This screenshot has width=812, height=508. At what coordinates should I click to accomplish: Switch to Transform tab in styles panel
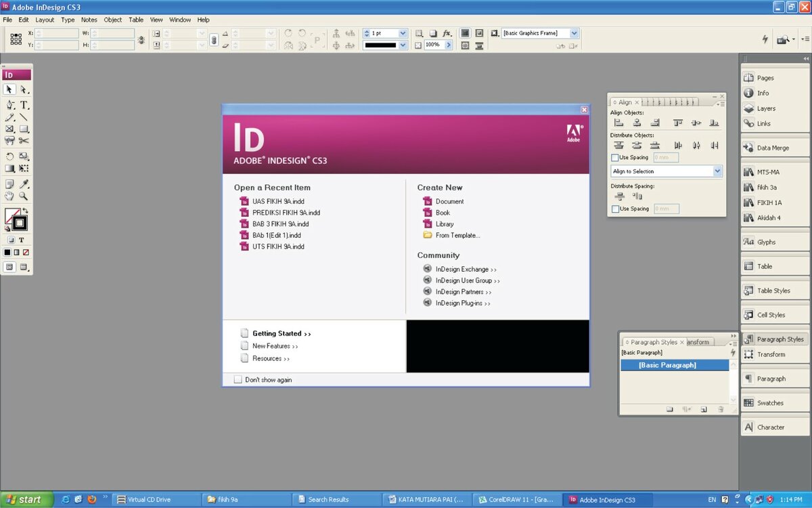(698, 342)
